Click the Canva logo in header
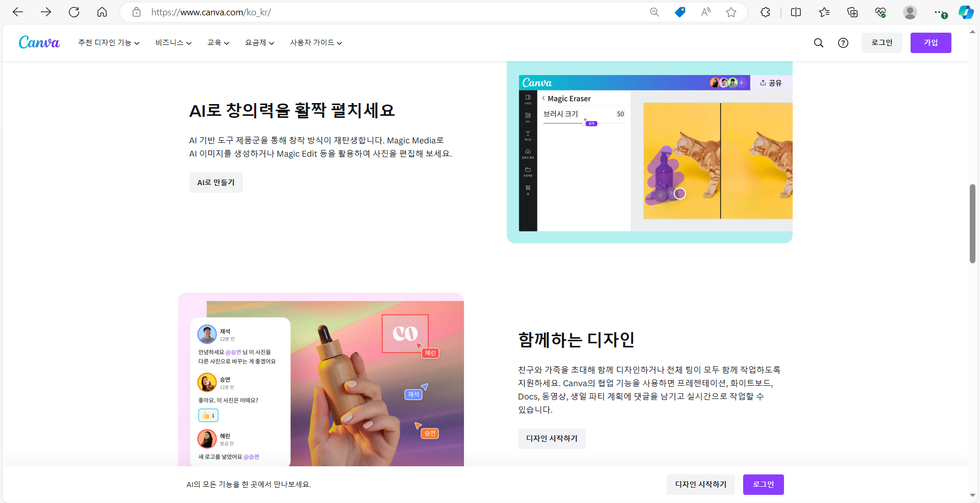The width and height of the screenshot is (980, 503). 39,42
